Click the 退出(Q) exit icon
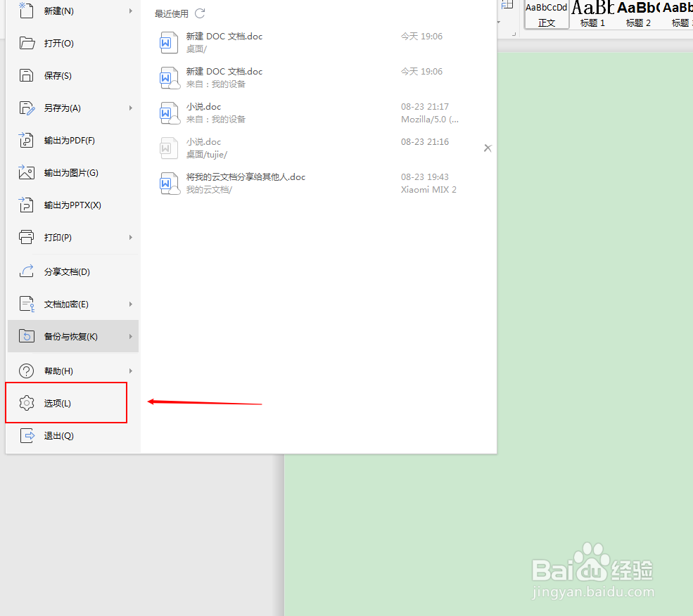The width and height of the screenshot is (693, 616). pos(26,435)
